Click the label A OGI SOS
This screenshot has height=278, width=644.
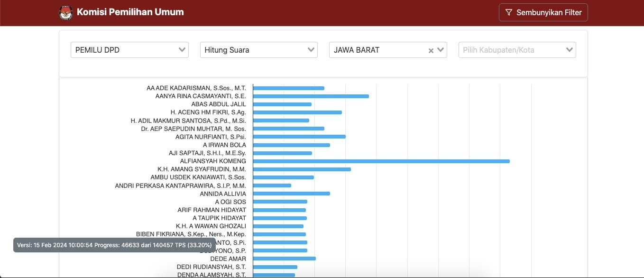coord(230,202)
